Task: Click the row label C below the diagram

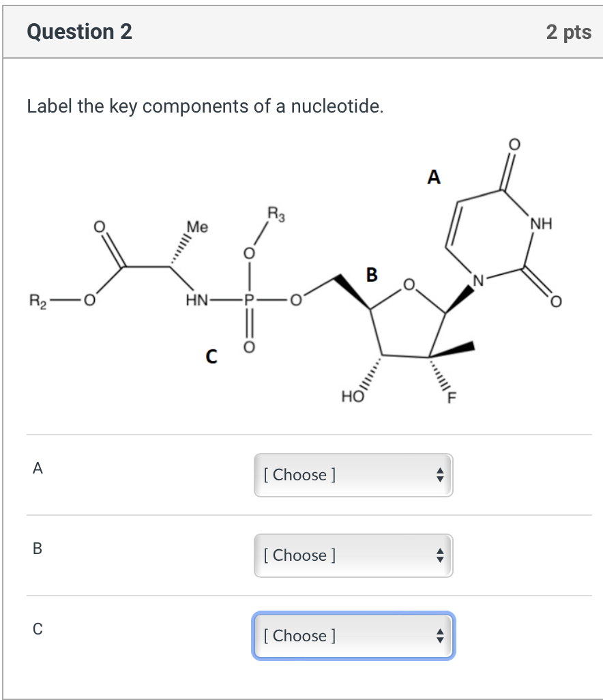Action: (38, 628)
